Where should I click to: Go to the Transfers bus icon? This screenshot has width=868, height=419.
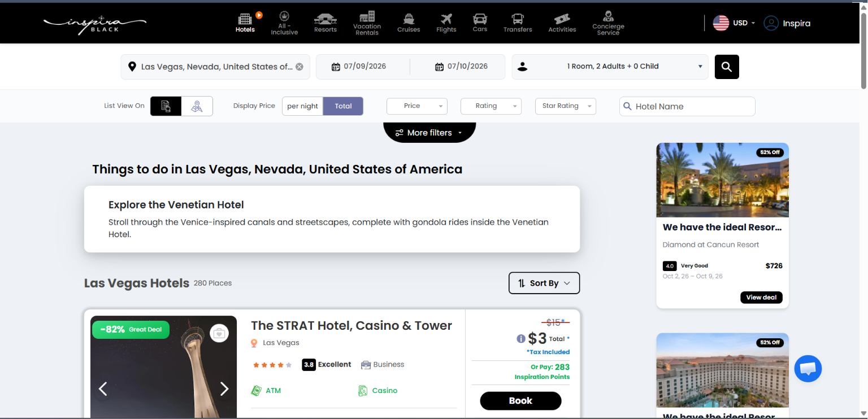[x=518, y=19]
